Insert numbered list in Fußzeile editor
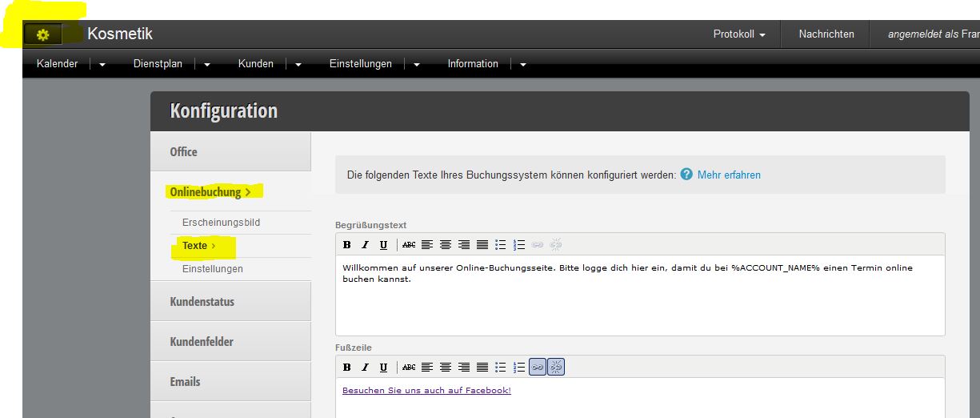980x418 pixels. pos(519,368)
